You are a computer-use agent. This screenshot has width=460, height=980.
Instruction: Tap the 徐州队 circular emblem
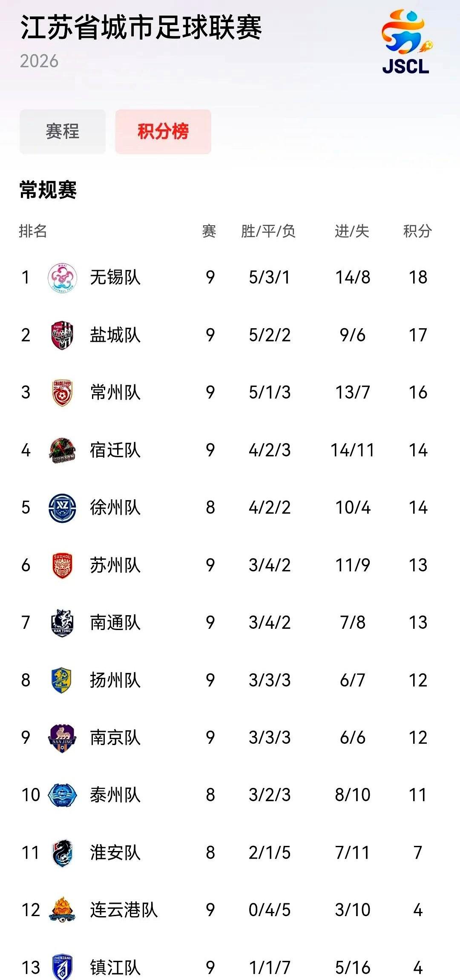pyautogui.click(x=62, y=508)
